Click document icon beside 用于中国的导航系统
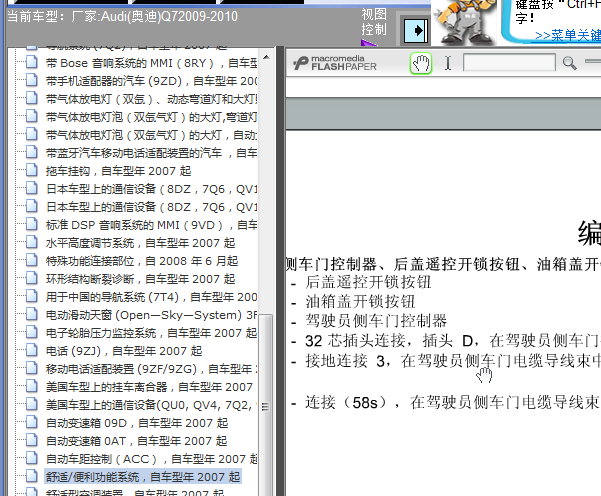Viewport: 601px width, 496px height. [x=32, y=296]
